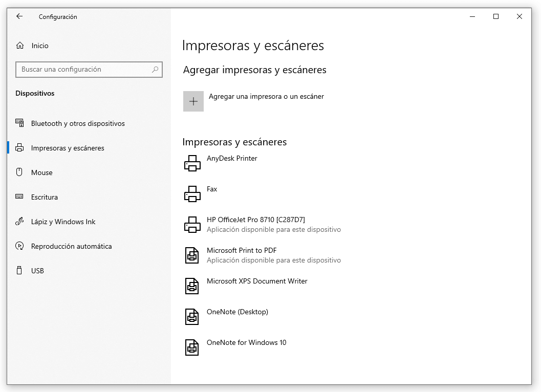
Task: Click the AnyDesk Printer icon
Action: point(192,163)
